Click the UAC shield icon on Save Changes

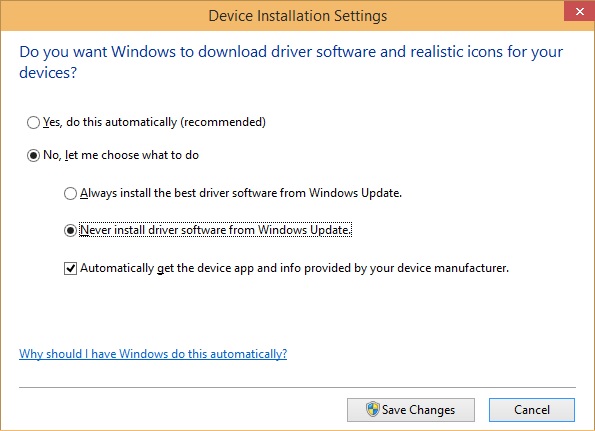pos(372,409)
